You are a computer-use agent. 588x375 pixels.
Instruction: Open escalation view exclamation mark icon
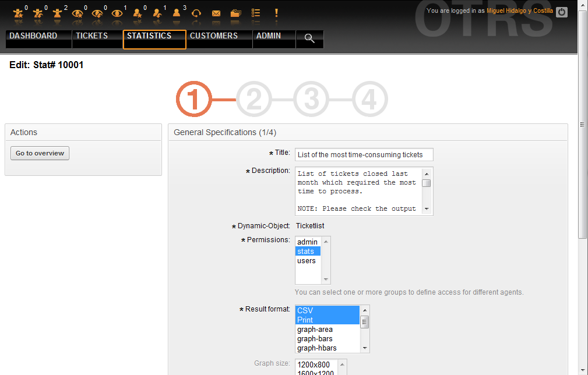click(276, 13)
